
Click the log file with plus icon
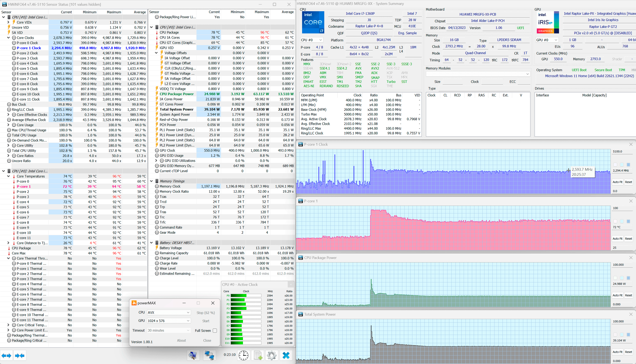click(x=258, y=355)
